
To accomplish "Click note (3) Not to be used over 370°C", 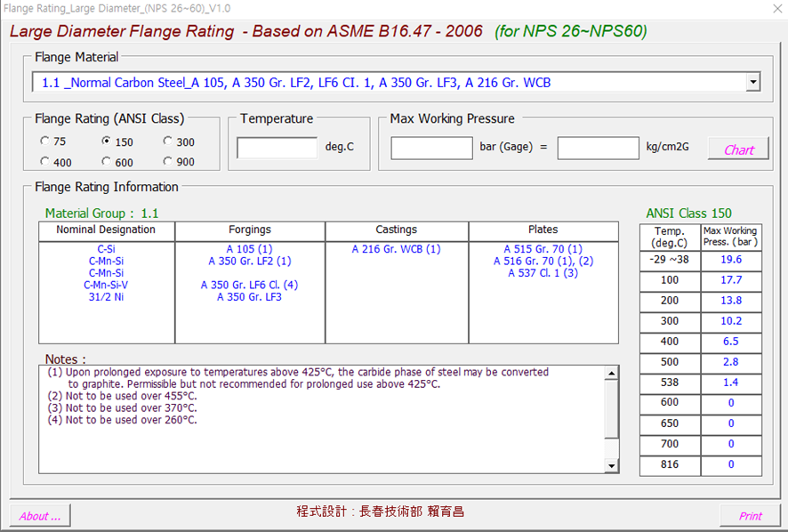I will click(122, 408).
